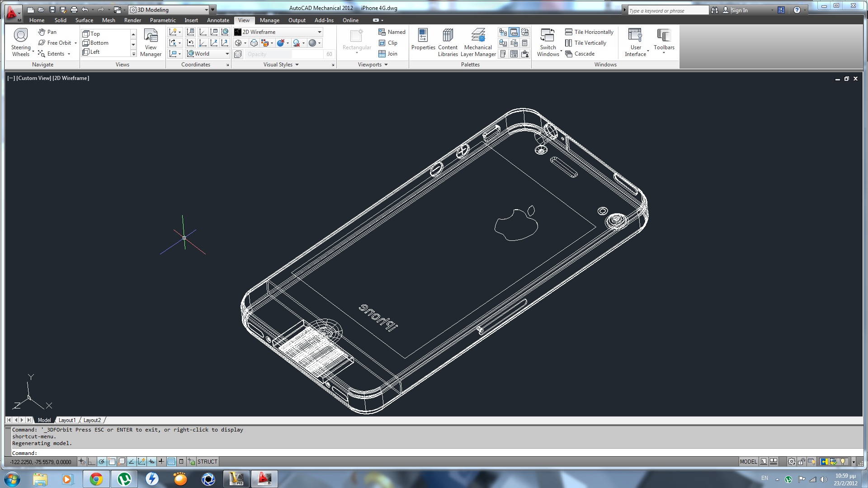Open a file with the Open folder icon

(41, 9)
